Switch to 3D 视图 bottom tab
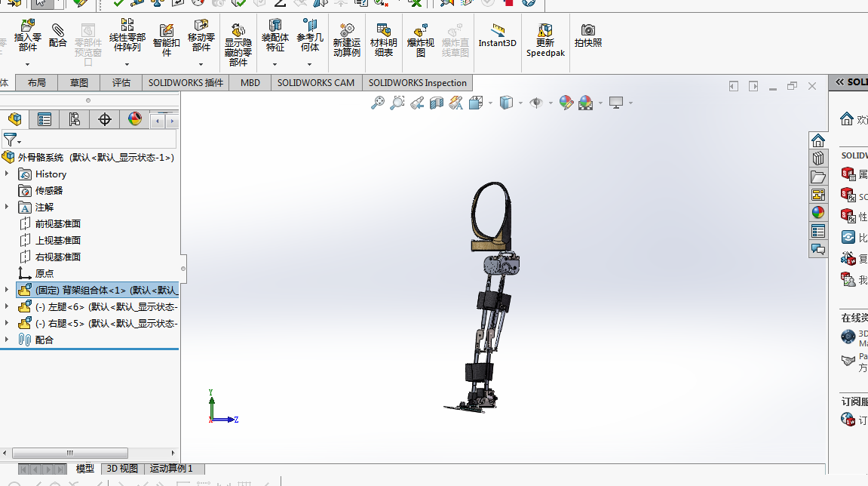 (121, 469)
